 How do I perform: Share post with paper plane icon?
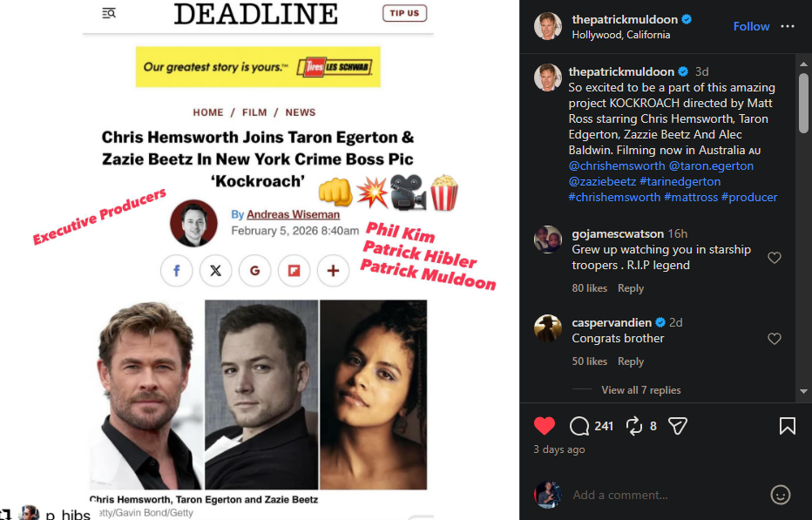[x=677, y=426]
